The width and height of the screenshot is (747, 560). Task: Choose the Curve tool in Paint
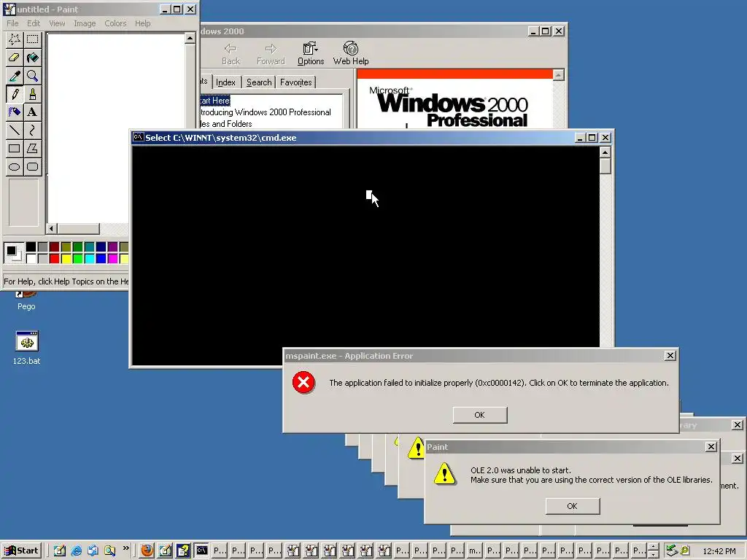(x=32, y=130)
